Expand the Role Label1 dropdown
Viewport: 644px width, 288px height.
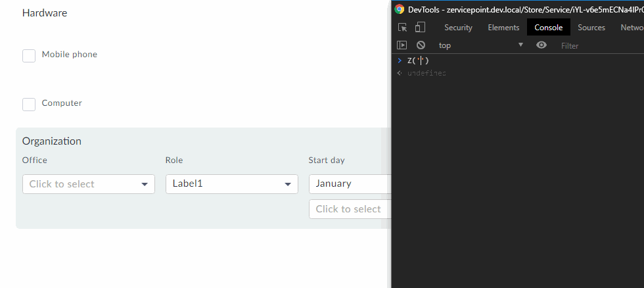[231, 184]
